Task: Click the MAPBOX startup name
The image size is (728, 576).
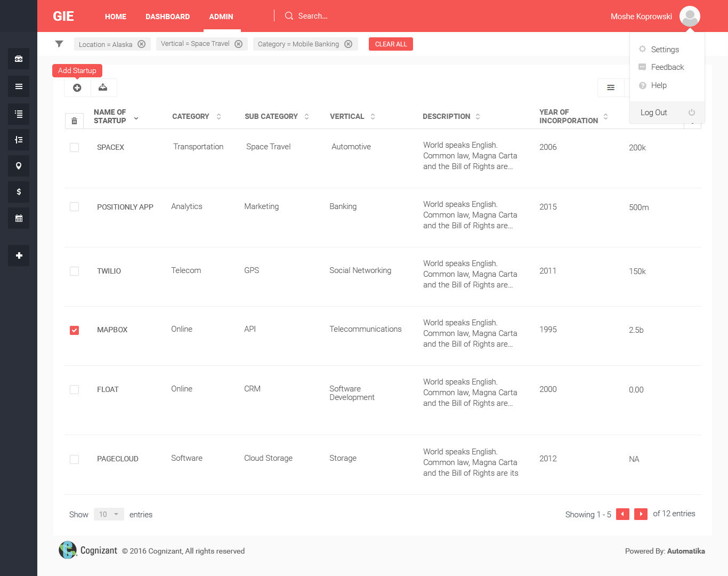Action: 112,330
